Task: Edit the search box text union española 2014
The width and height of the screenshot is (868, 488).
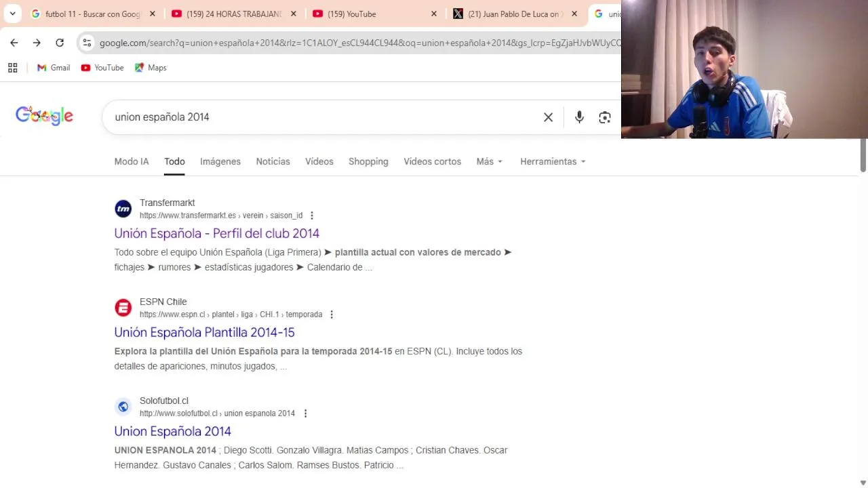Action: (162, 117)
